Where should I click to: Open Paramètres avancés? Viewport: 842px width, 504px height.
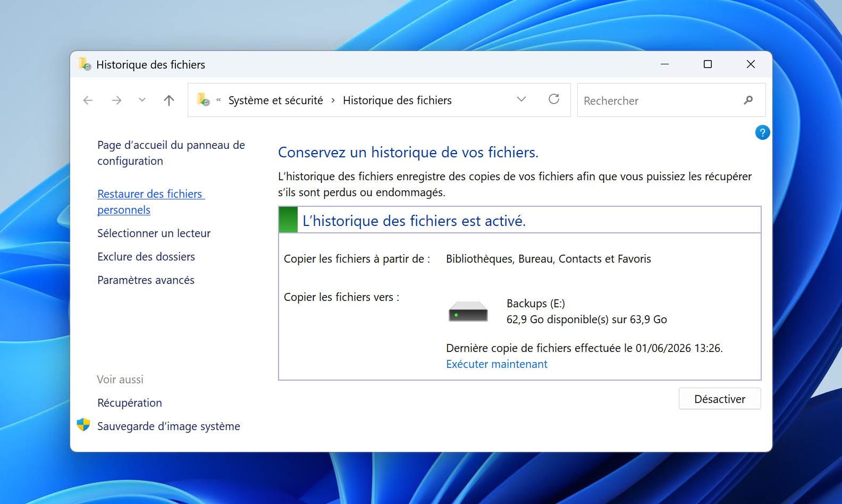(x=146, y=280)
